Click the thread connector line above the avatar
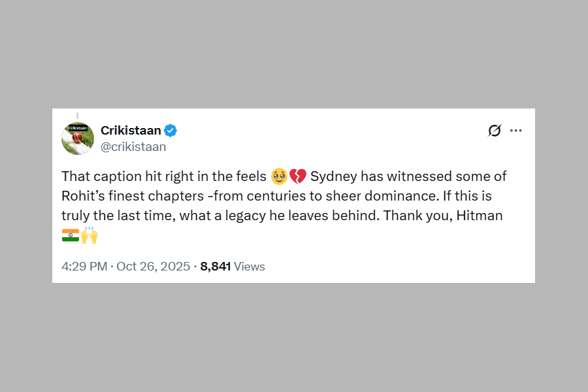Viewport: 588px width, 392px height. tap(77, 115)
